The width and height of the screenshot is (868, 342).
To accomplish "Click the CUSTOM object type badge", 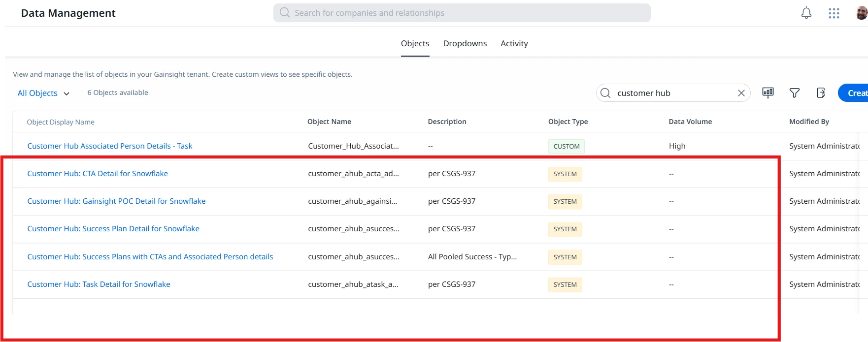I will click(x=567, y=147).
